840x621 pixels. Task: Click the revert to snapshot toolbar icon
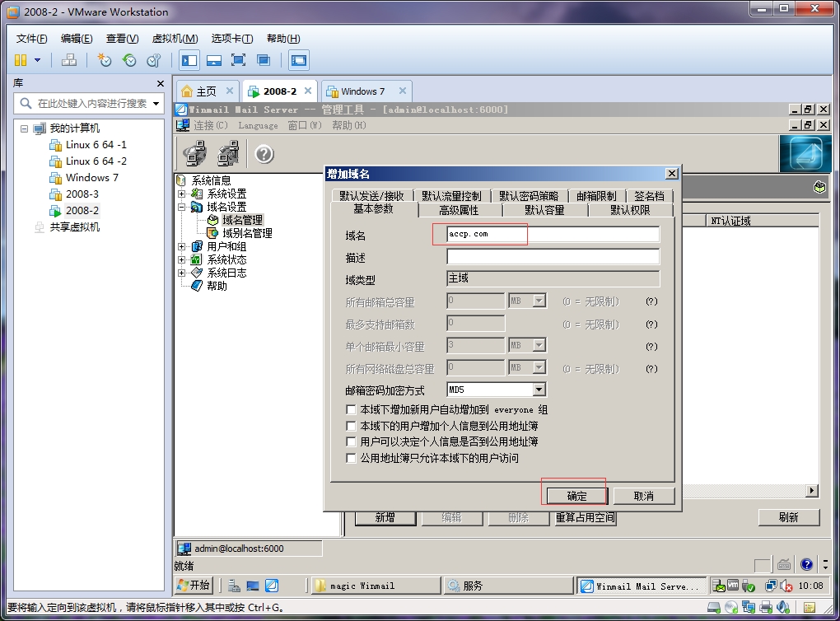click(x=129, y=60)
